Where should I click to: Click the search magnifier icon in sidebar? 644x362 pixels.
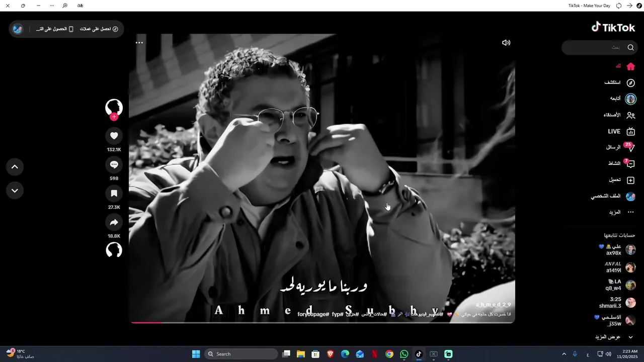pyautogui.click(x=630, y=47)
